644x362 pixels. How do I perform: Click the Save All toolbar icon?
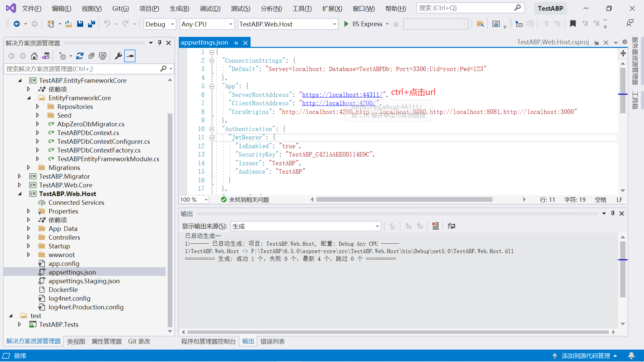92,24
